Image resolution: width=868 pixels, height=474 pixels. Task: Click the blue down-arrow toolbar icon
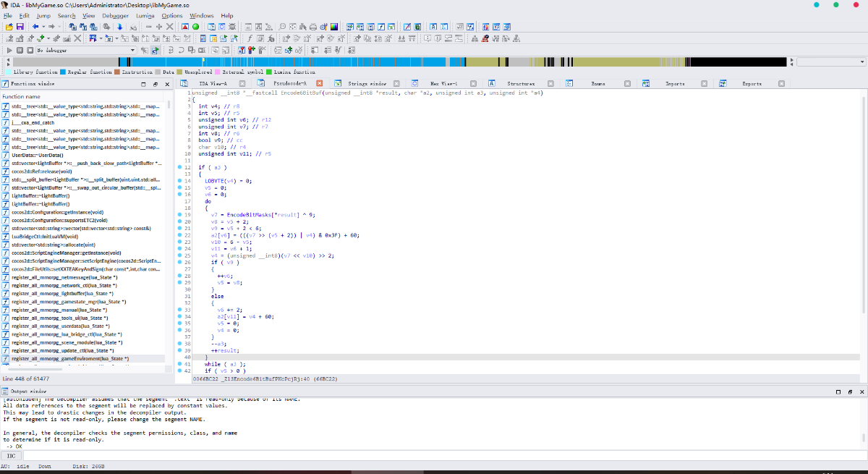120,27
